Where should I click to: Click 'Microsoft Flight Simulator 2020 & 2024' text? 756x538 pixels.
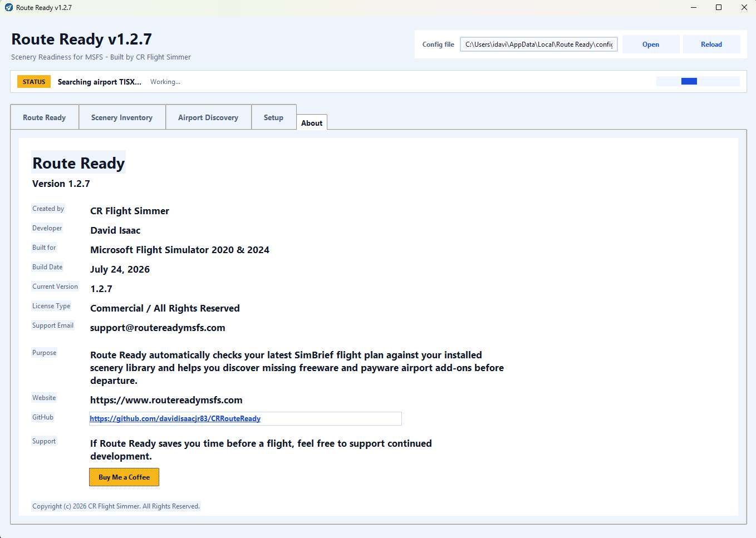click(180, 250)
